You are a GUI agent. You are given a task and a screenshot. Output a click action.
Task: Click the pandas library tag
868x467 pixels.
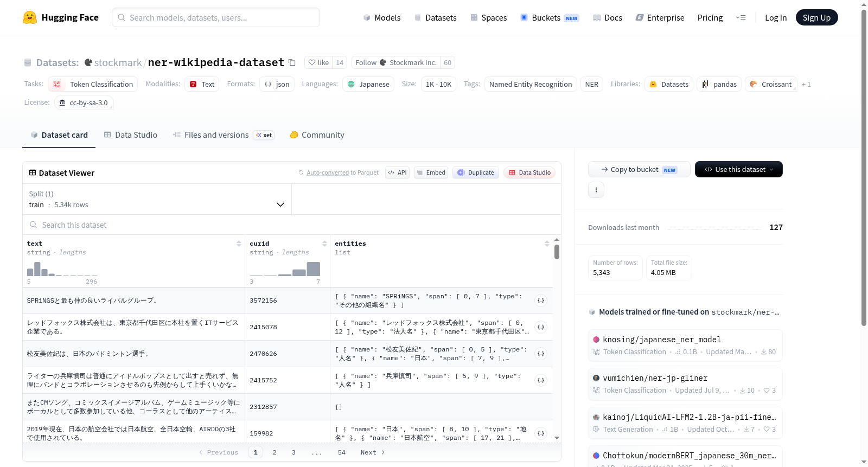(x=719, y=84)
